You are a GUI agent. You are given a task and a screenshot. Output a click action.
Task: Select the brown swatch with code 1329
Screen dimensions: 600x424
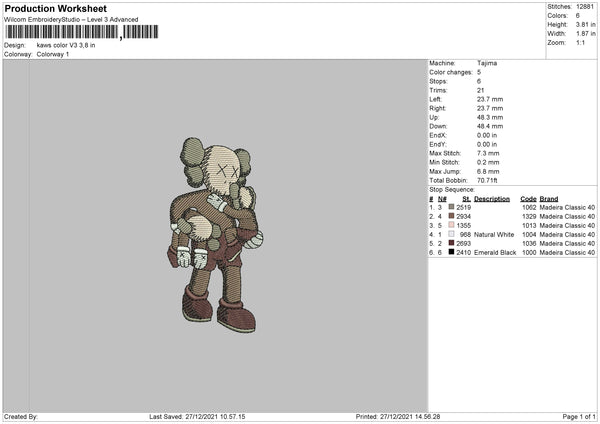pos(452,216)
